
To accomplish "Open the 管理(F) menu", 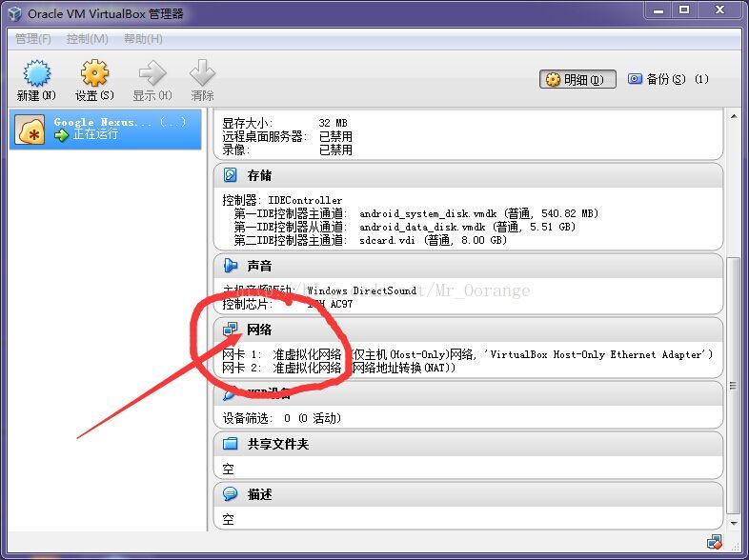I will pyautogui.click(x=33, y=39).
